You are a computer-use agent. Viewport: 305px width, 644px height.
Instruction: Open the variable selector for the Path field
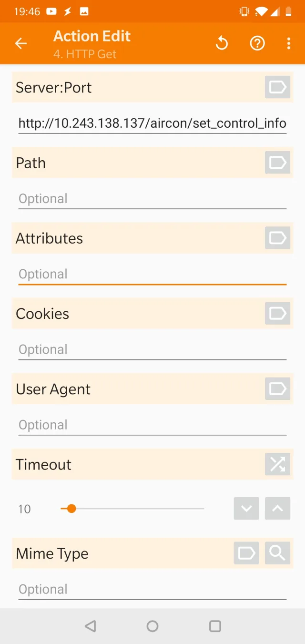277,163
